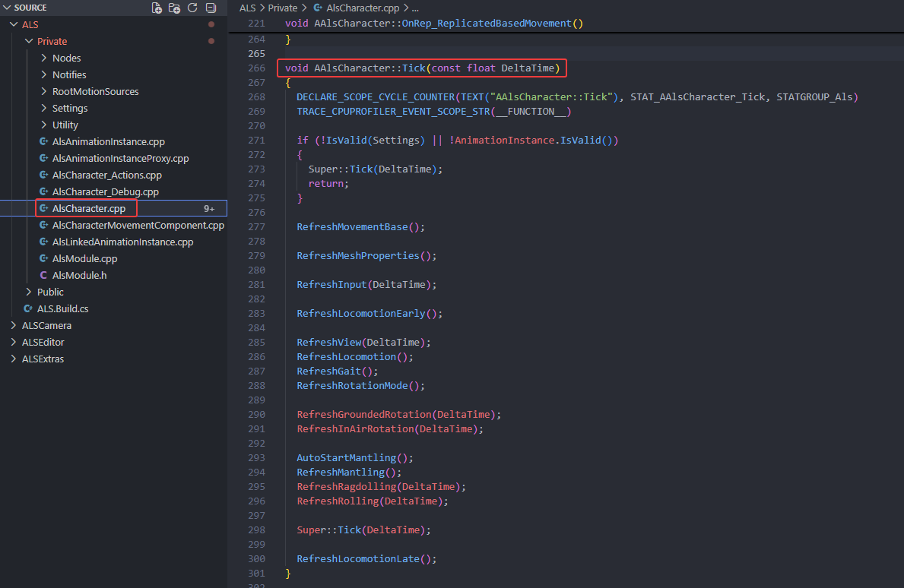This screenshot has width=904, height=588.
Task: Expand the ALSCamera folder
Action: pyautogui.click(x=14, y=325)
